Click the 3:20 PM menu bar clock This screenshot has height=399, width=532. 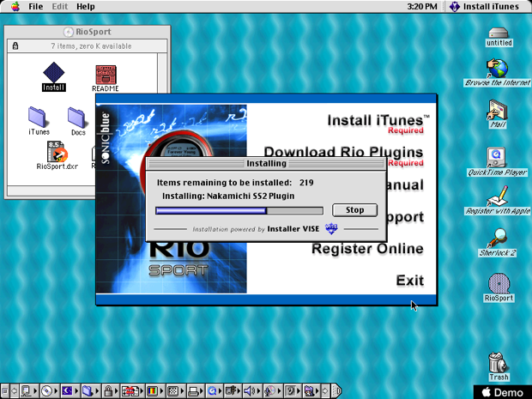click(422, 7)
